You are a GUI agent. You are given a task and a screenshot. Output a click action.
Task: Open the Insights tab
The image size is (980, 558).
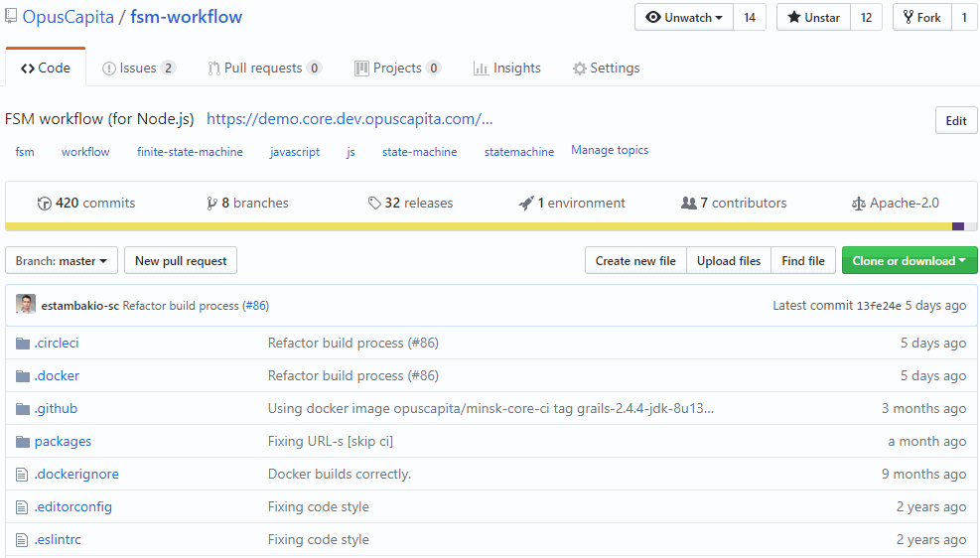(507, 69)
